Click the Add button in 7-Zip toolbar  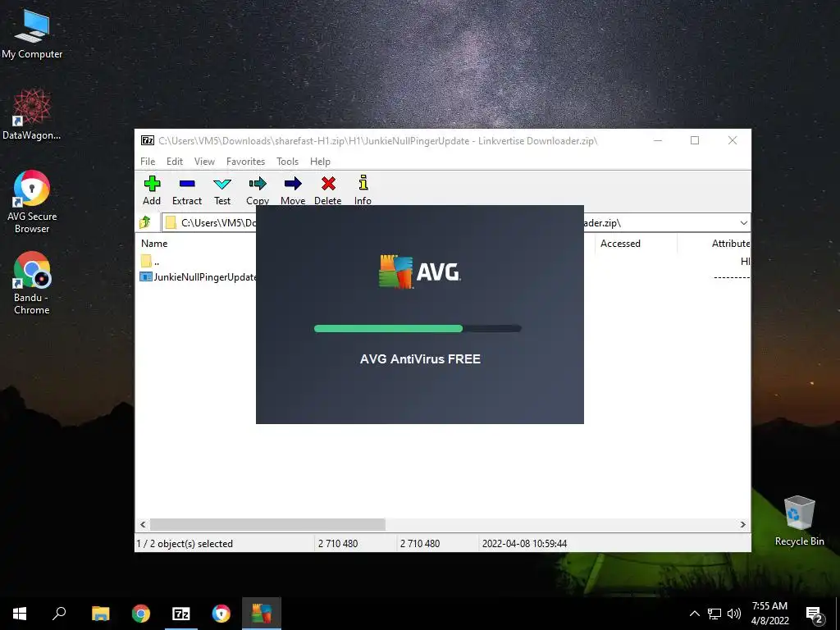point(152,190)
